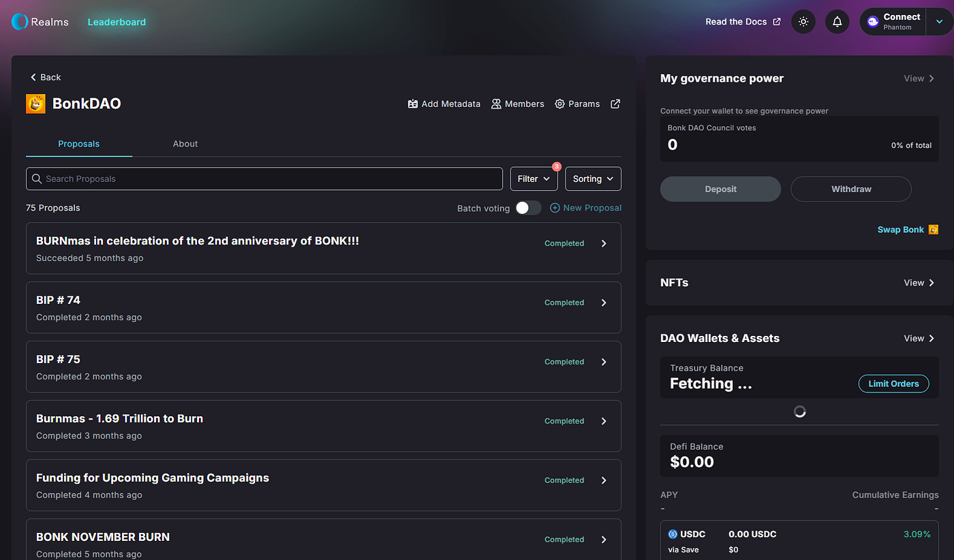Click the Phantom wallet icon

(x=872, y=21)
